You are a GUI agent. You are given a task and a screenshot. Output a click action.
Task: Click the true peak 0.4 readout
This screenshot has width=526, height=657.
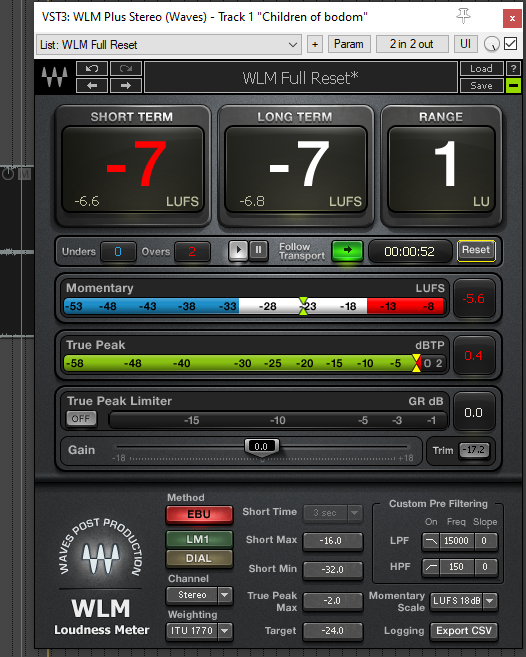pyautogui.click(x=474, y=356)
